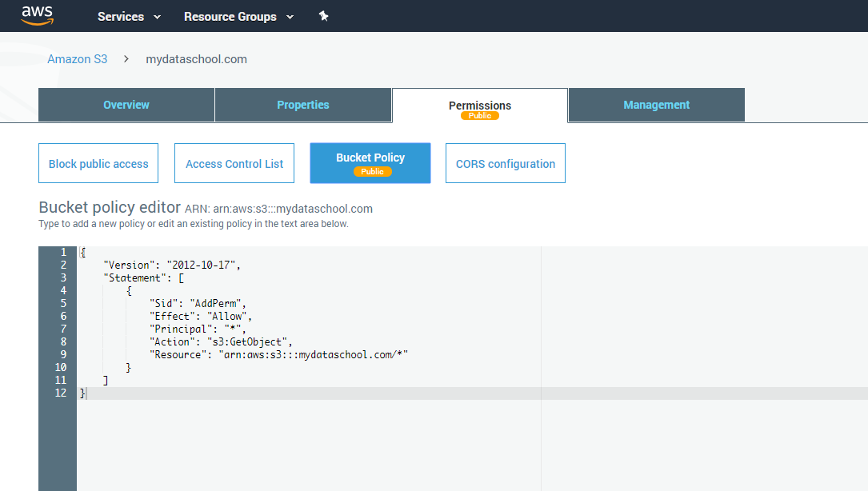Open CORS configuration section
The width and height of the screenshot is (868, 491).
(x=506, y=163)
